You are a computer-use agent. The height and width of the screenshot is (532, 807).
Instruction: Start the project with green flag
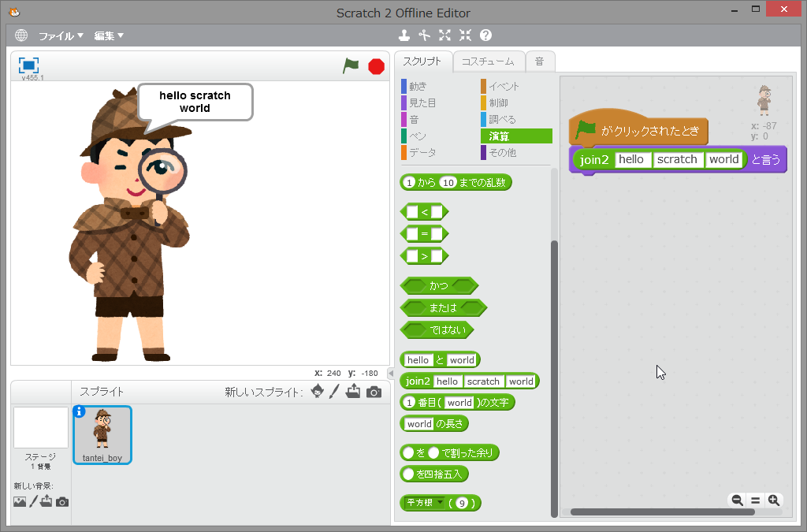[351, 66]
